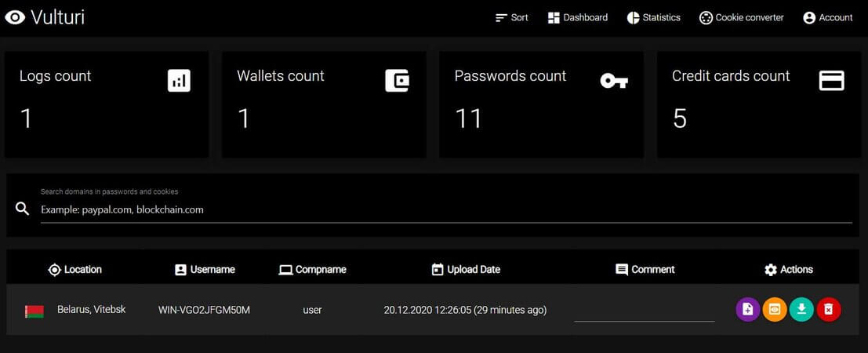
Task: Click the orange preview action icon
Action: (774, 309)
